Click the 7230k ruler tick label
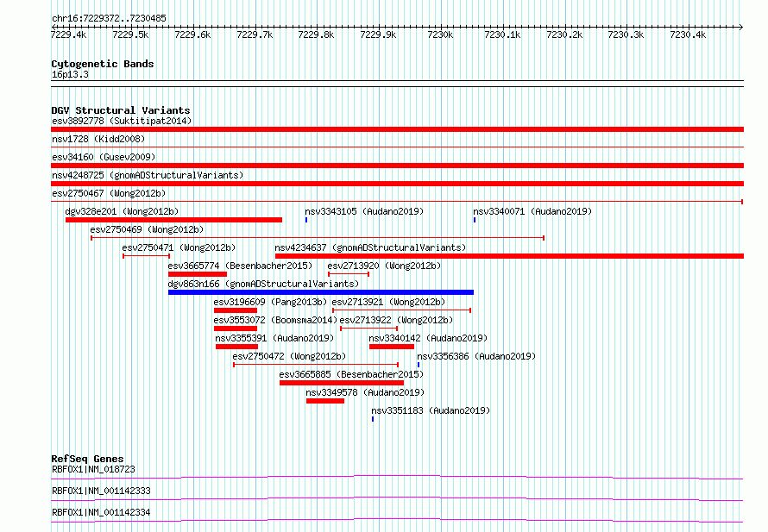 click(440, 34)
